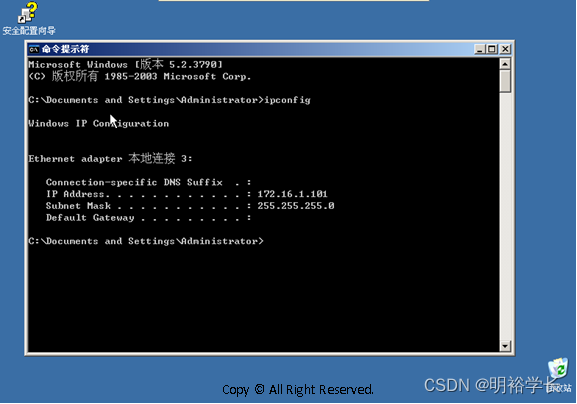Viewport: 577px width, 404px height.
Task: Click the Copy © All Right Reserved text
Action: (x=298, y=390)
